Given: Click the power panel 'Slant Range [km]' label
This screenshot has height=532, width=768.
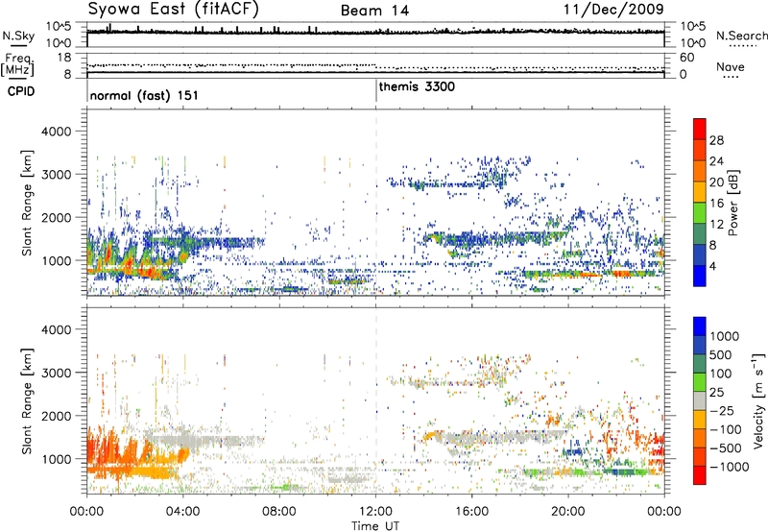Looking at the screenshot, I should (x=27, y=203).
